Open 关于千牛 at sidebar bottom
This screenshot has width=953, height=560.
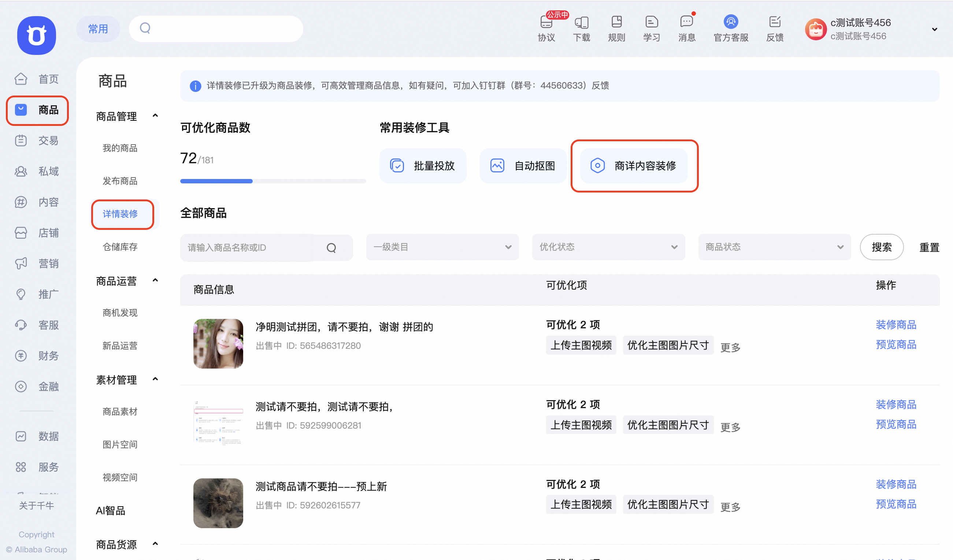[x=37, y=505]
